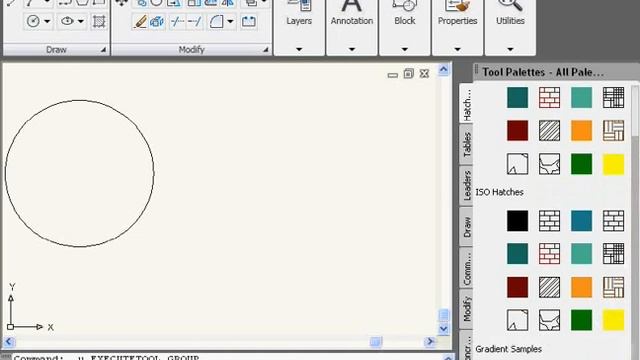This screenshot has width=640, height=360.
Task: Pick the yellow swatch in ISO Hatches section
Action: point(613,320)
